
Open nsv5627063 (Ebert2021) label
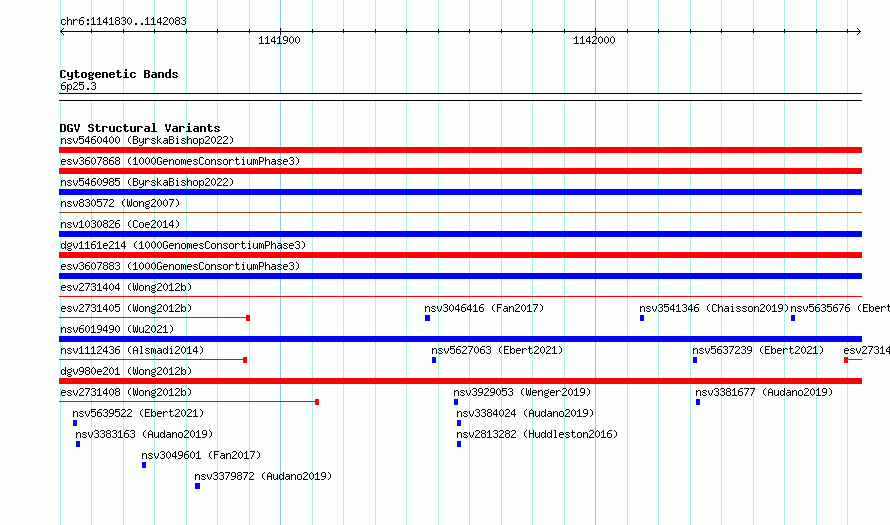coord(497,350)
